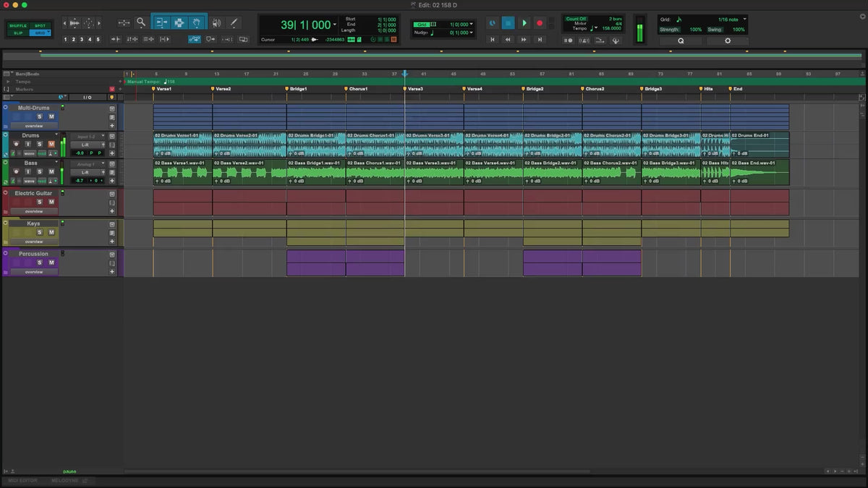Click the Return to Zero transport button

point(493,40)
